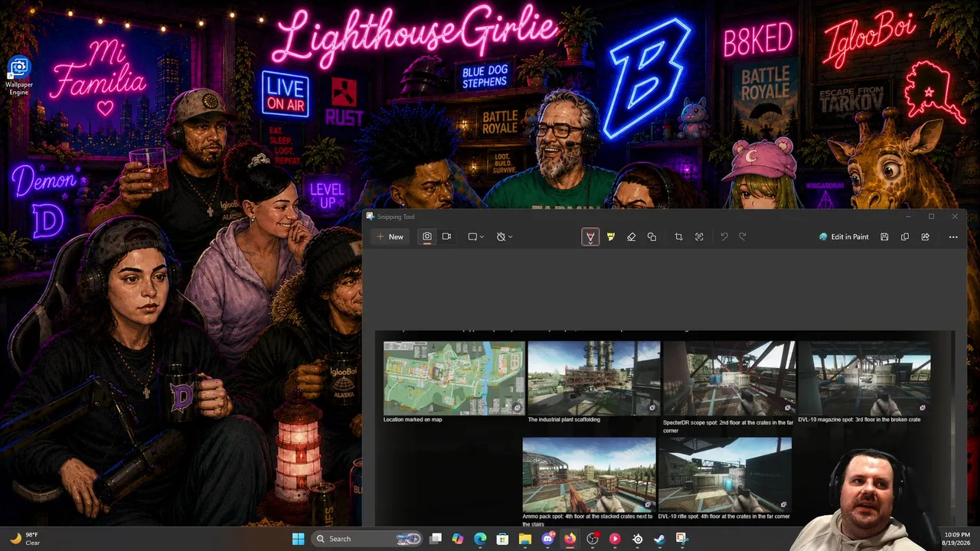The width and height of the screenshot is (980, 551).
Task: Click caption 'DVL-10 rifle spot: 4th floor'
Action: (724, 517)
